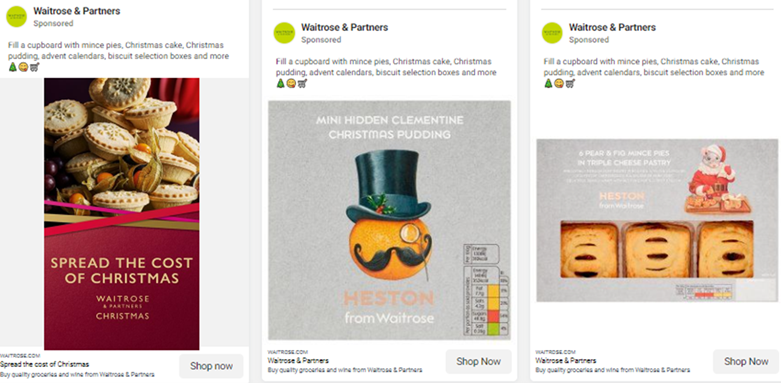Click 'Waitrose & Partners' headline below pudding image
The width and height of the screenshot is (781, 383).
click(x=298, y=361)
